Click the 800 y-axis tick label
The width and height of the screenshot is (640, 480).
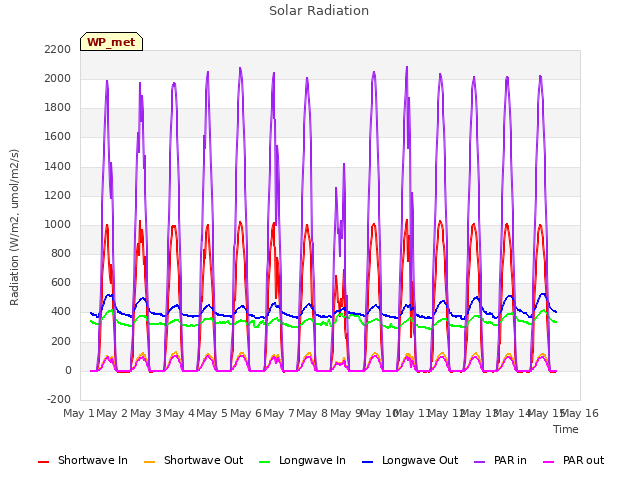[x=61, y=253]
